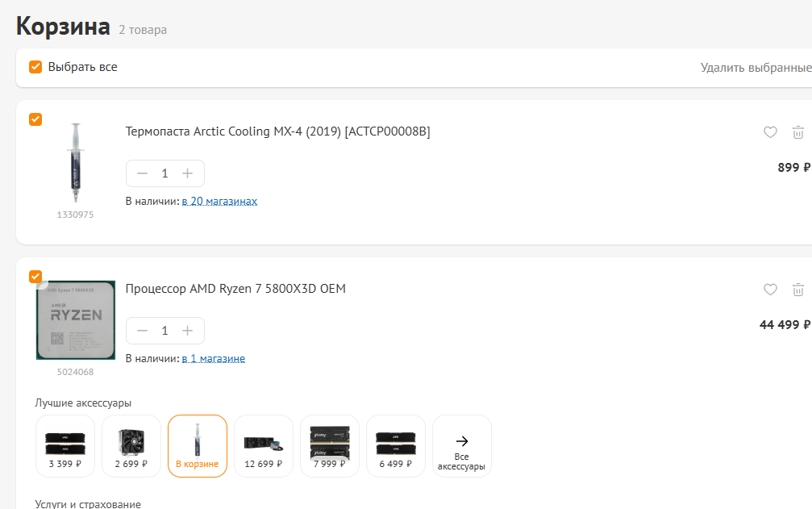Select the 12 699 ₽ liquid cooler accessory
812x509 pixels.
[264, 446]
